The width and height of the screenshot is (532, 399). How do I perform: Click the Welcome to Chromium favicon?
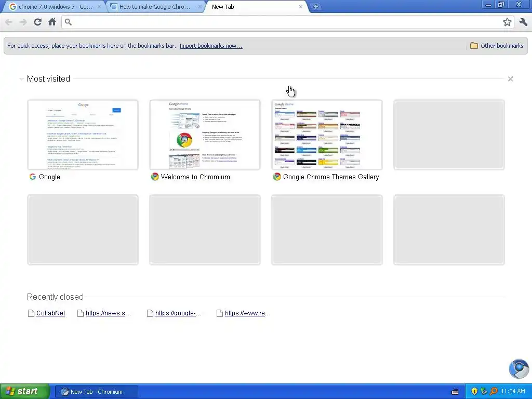coord(155,177)
